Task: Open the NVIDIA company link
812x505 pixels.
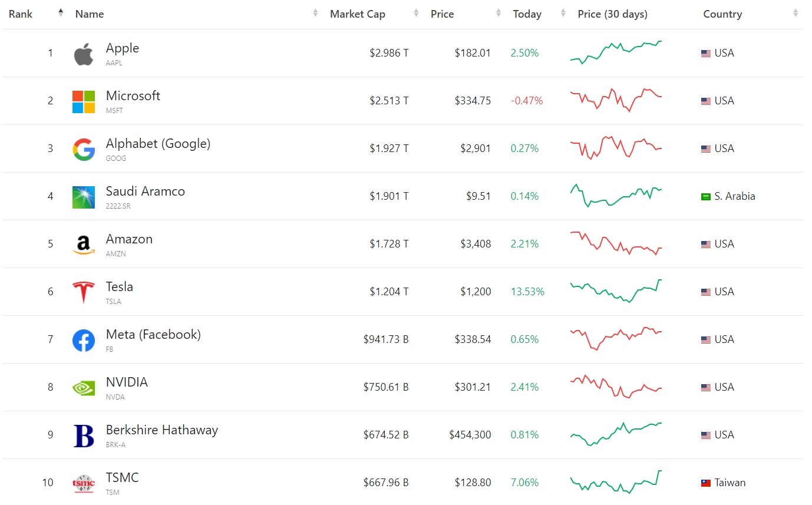Action: click(x=127, y=382)
